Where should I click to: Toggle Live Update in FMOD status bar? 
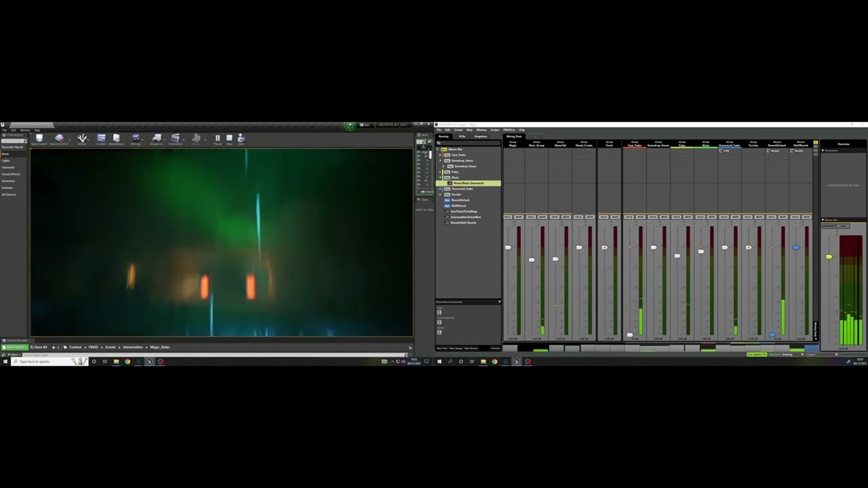click(757, 354)
